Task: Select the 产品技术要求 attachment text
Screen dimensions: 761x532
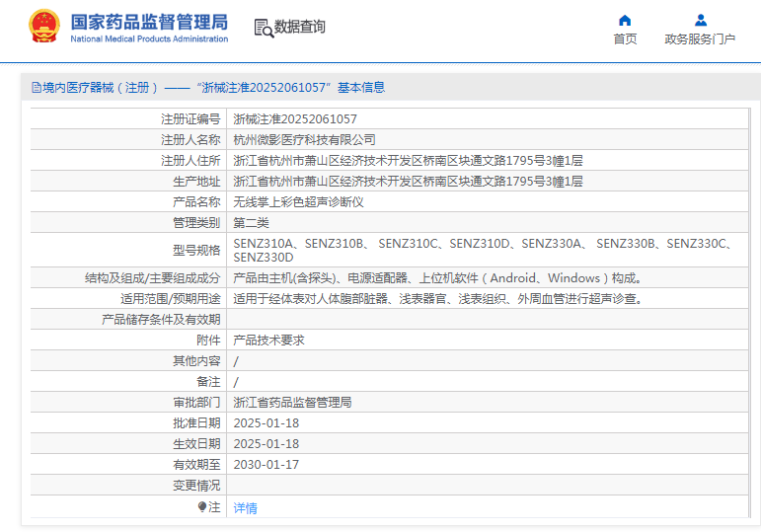Action: tap(268, 340)
